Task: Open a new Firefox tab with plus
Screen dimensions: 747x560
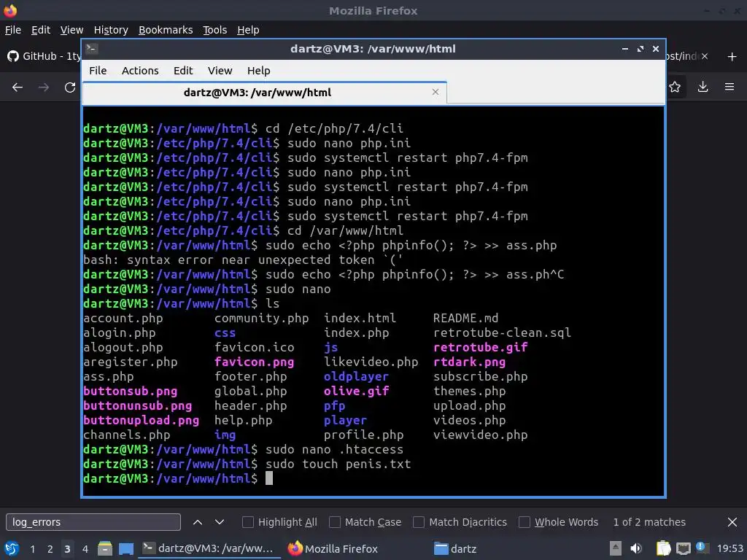Action: [732, 57]
